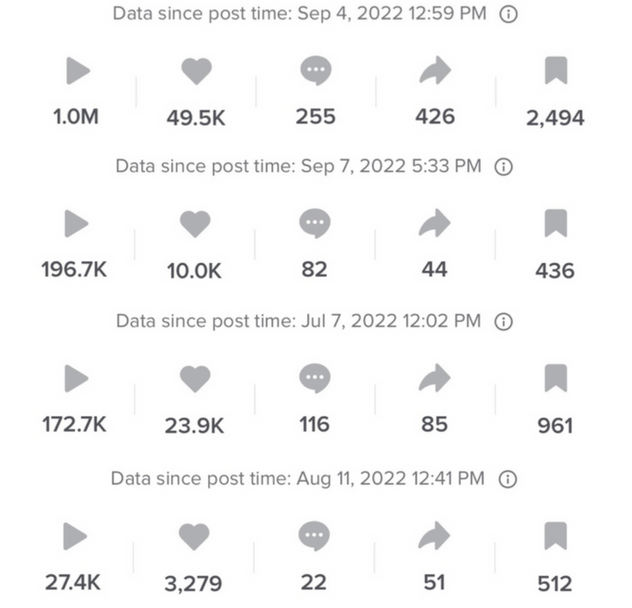Tap the bookmark icon above 512

pyautogui.click(x=555, y=536)
